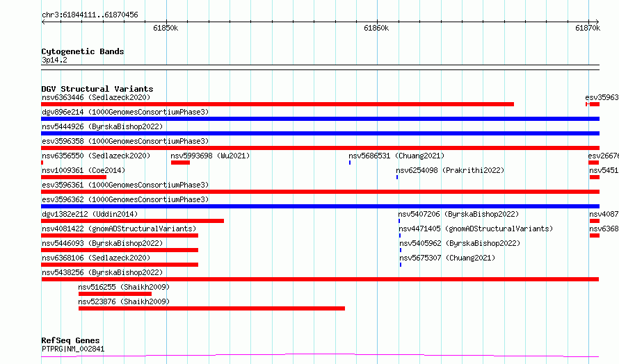
Task: Select the RefSeq Genes track heading
Action: [70, 340]
